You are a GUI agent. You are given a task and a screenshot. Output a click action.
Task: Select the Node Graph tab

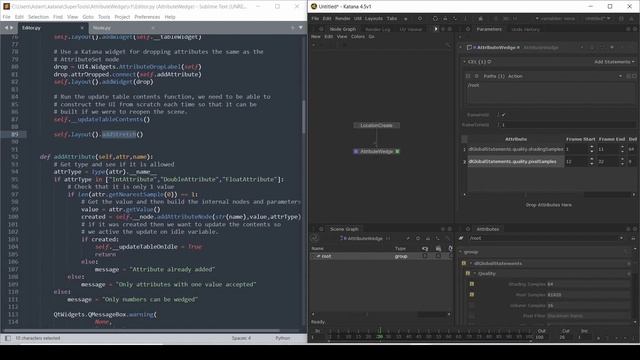(342, 29)
